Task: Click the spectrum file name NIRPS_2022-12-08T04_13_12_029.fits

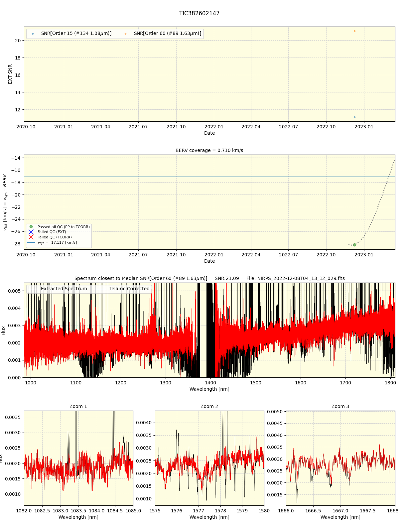Action: 296,278
